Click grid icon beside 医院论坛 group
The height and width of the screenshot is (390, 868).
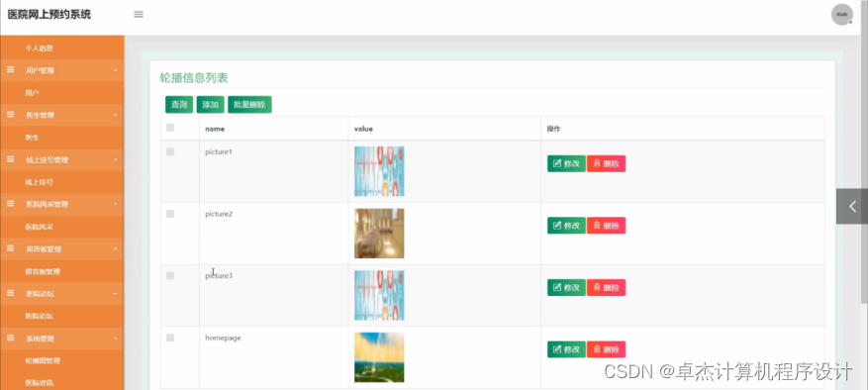coord(11,293)
